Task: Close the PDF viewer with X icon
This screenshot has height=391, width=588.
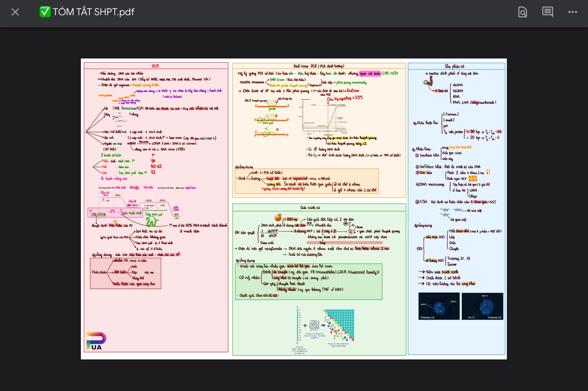Action: (15, 12)
